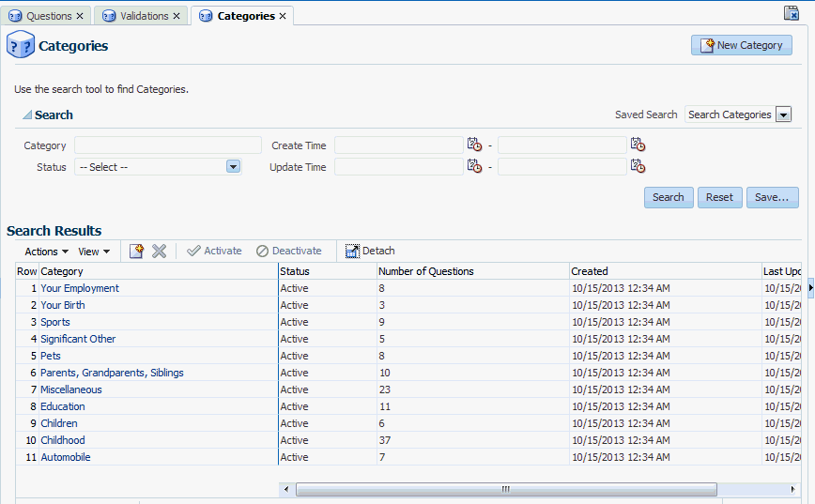Click the Row column header
Screen dimensions: 815x504
pyautogui.click(x=27, y=271)
